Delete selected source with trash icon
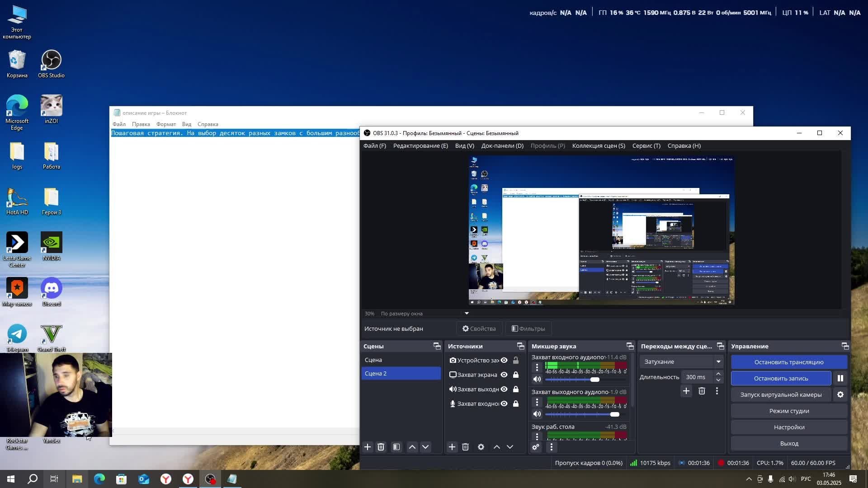 [465, 447]
